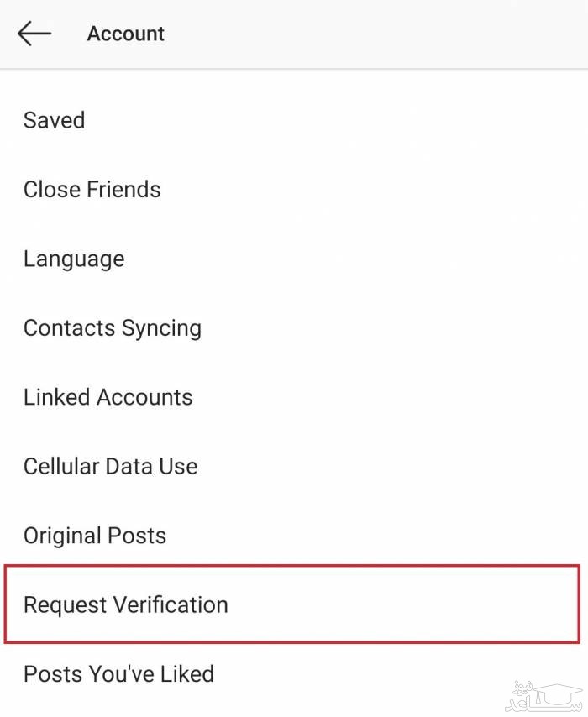Go to Contacts Syncing
588x717 pixels.
pyautogui.click(x=113, y=328)
